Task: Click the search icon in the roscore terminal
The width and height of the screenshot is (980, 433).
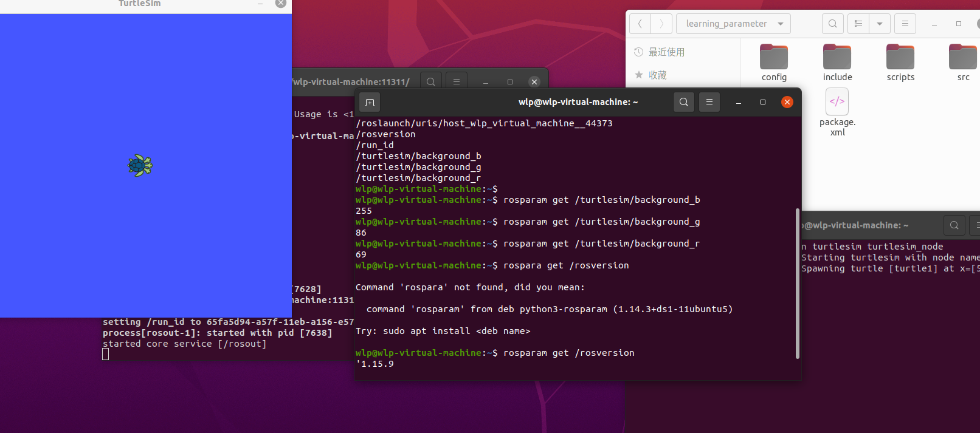Action: point(431,82)
